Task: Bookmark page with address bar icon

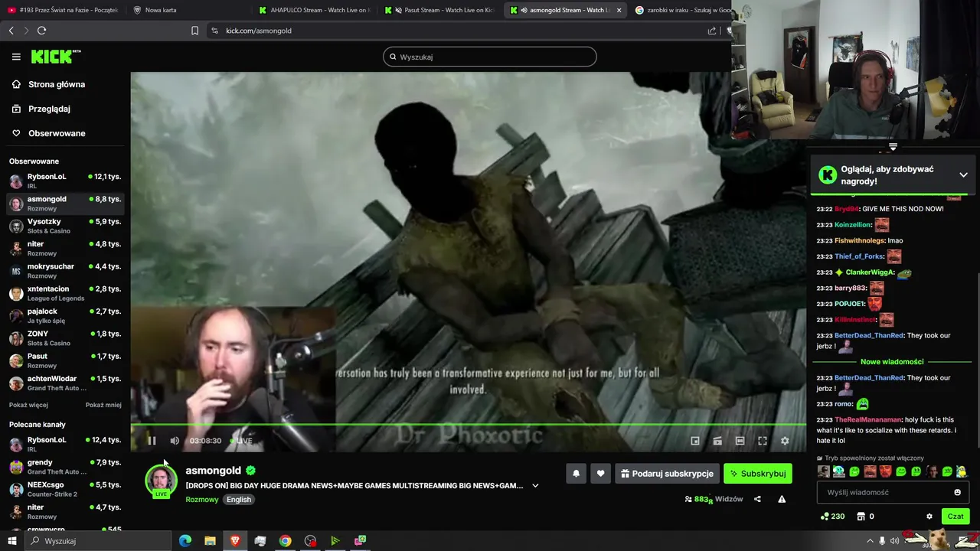Action: coord(194,31)
